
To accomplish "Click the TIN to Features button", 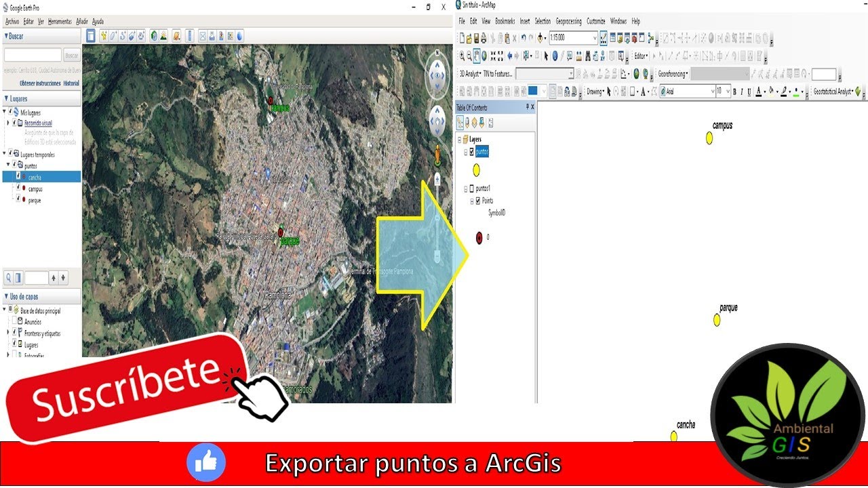I will (498, 73).
